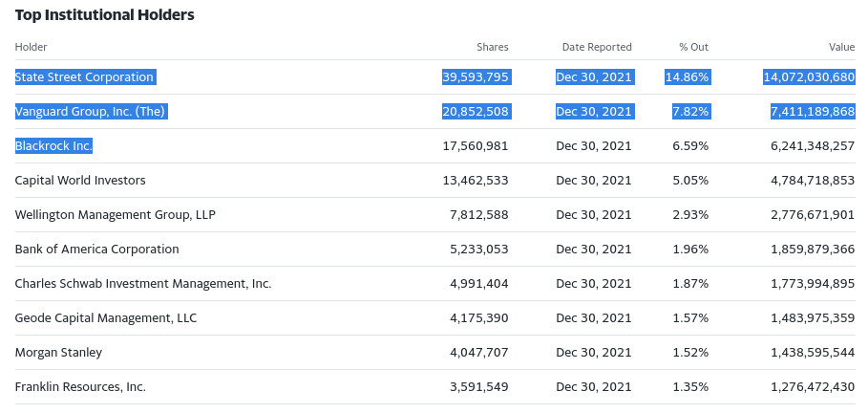Click the Shares column header
The height and width of the screenshot is (413, 868).
click(x=493, y=47)
